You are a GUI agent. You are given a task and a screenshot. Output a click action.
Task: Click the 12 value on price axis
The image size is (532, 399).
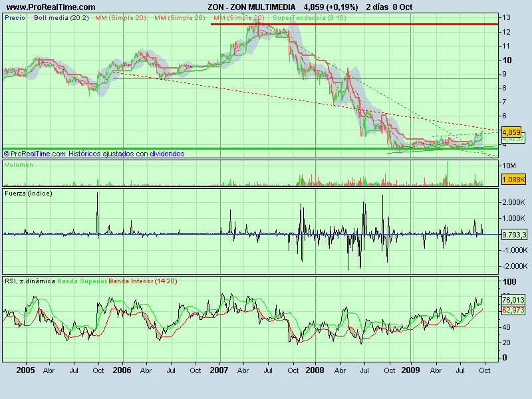(x=507, y=32)
